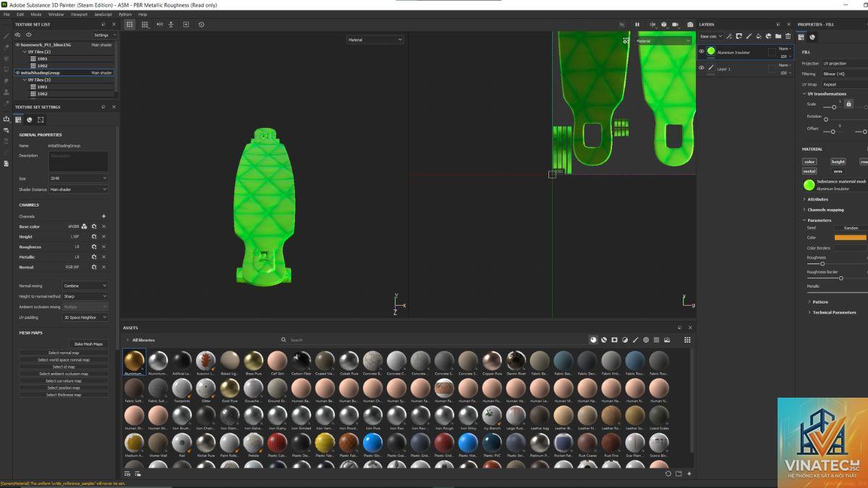Open the Viewport menu
868x488 pixels.
pos(79,14)
